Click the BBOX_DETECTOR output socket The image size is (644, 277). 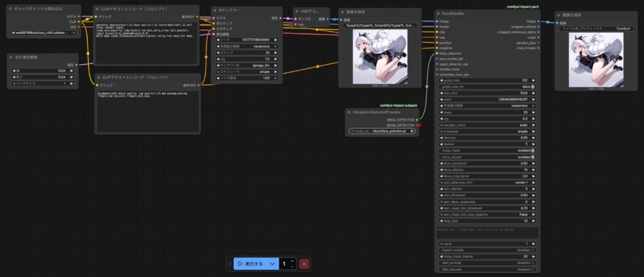click(417, 119)
